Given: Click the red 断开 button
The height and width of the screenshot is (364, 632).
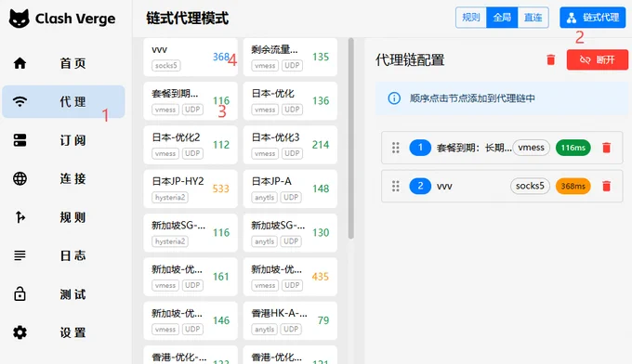Looking at the screenshot, I should (x=597, y=59).
